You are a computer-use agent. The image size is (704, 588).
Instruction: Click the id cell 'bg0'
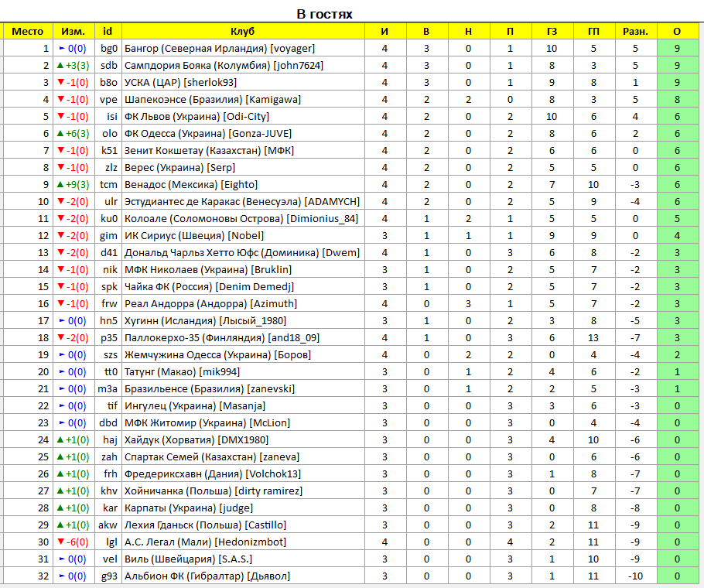click(x=109, y=49)
